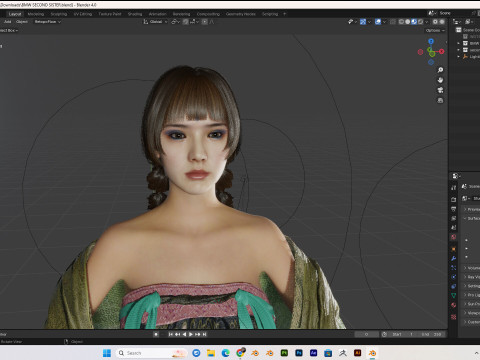Toggle the camera view icon
Screen dimensions: 480x360
[x=440, y=90]
